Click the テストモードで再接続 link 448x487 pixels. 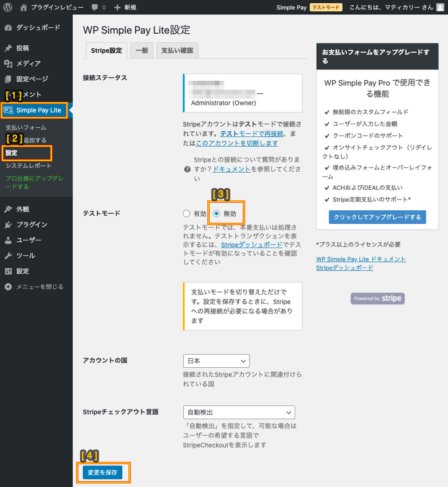(252, 134)
